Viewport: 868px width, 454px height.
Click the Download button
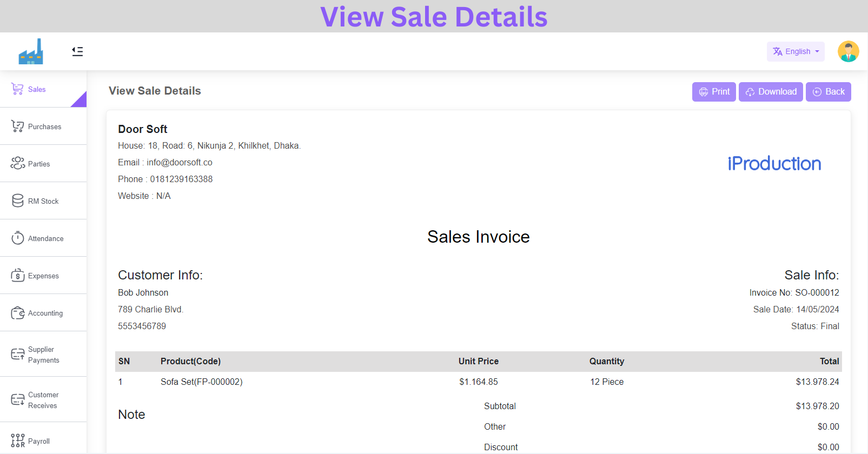[x=771, y=92]
